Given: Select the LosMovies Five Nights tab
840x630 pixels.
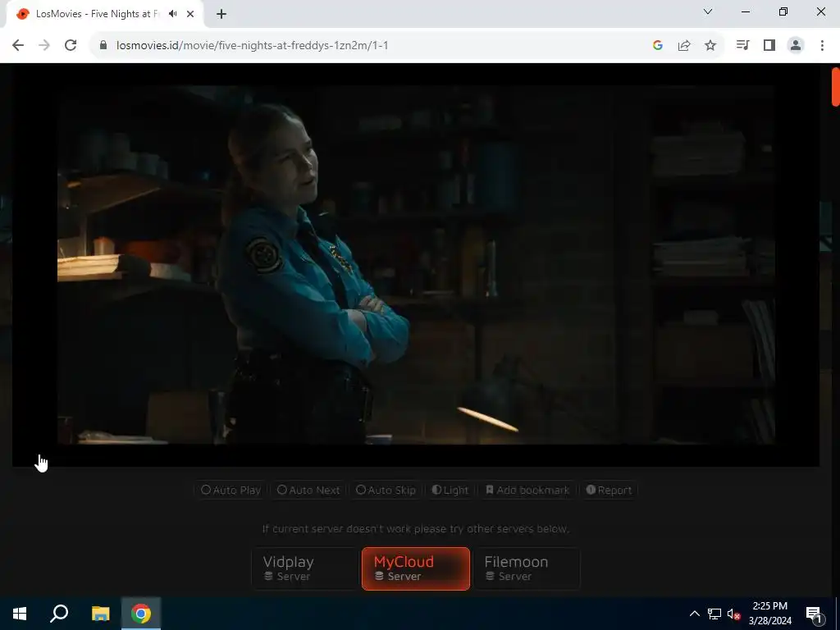Looking at the screenshot, I should [105, 15].
